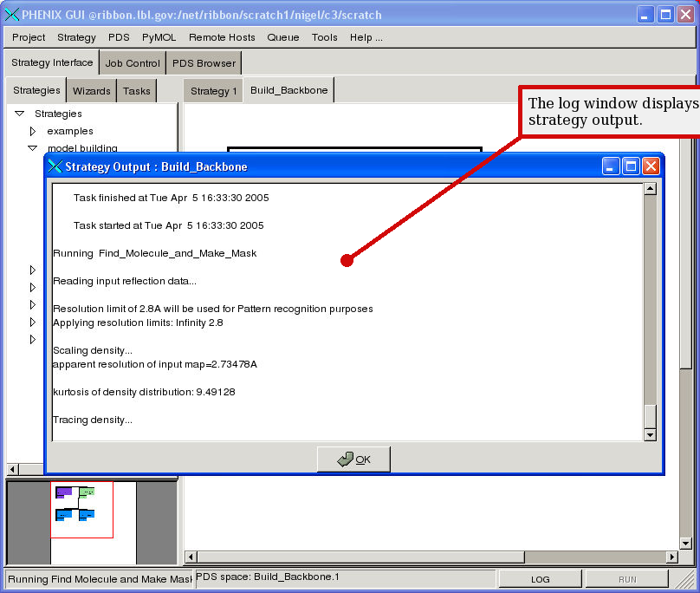The width and height of the screenshot is (700, 593).
Task: Collapse the model building node
Action: 33,148
